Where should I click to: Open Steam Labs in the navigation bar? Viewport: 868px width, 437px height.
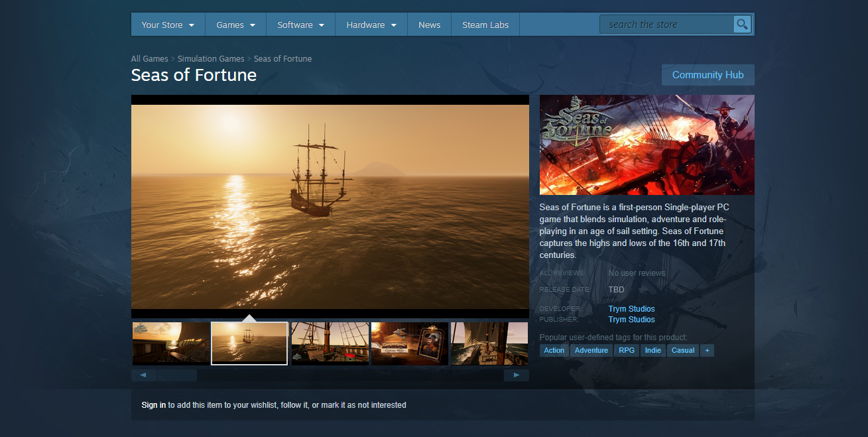point(485,25)
